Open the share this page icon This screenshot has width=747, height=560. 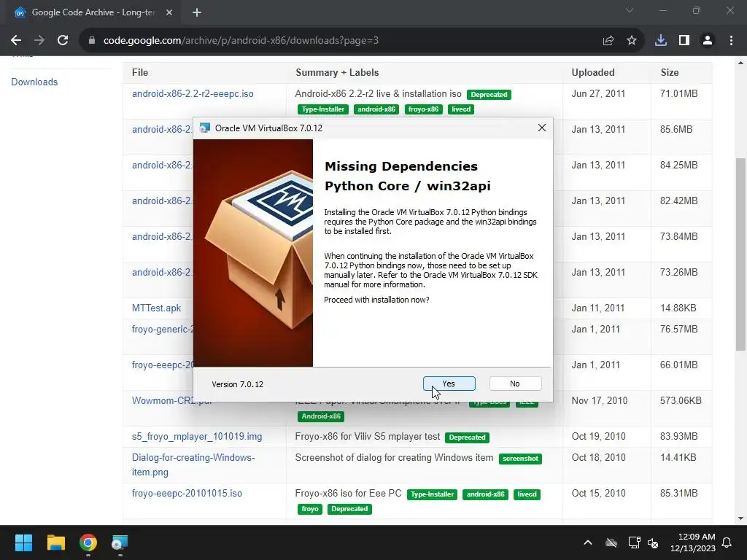(x=608, y=41)
